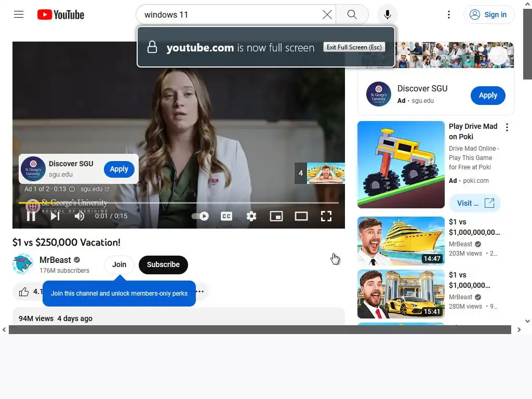The image size is (532, 399).
Task: Skip to next video icon
Action: click(55, 216)
